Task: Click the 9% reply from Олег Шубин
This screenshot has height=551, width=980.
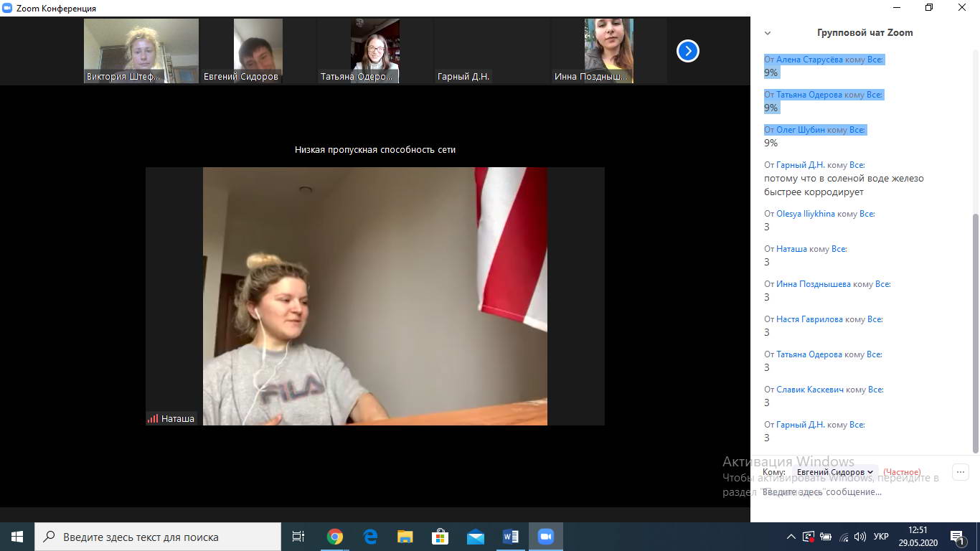Action: pyautogui.click(x=771, y=143)
